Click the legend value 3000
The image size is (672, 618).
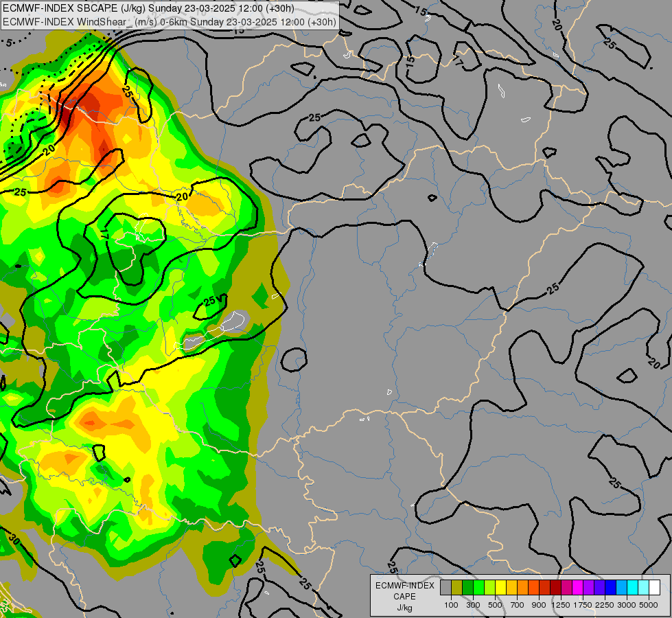(x=627, y=605)
